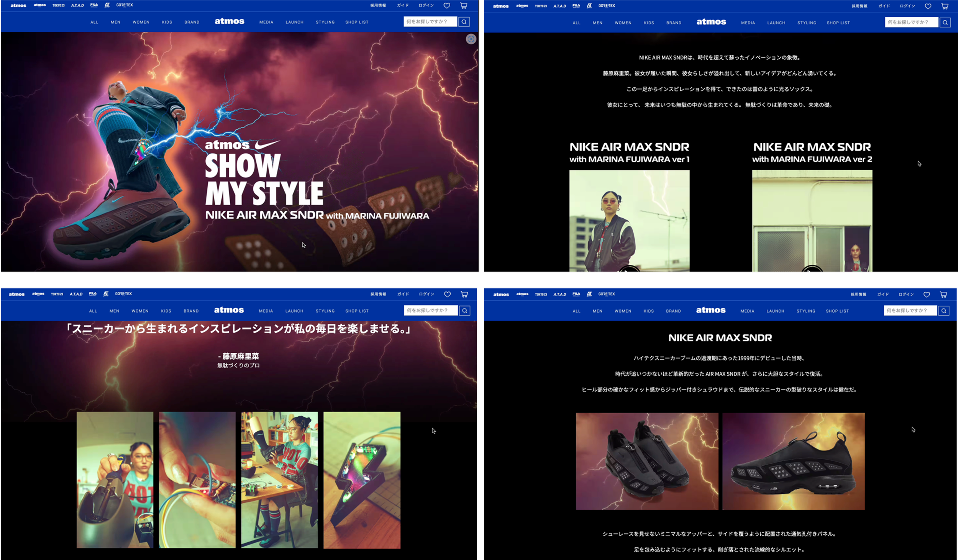
Task: Click ALL nav link in bottom-right screenshot
Action: pos(576,311)
